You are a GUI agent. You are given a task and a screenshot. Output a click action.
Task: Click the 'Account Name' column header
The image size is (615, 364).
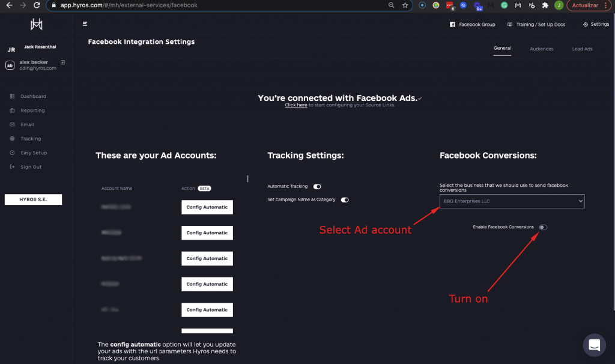click(117, 189)
